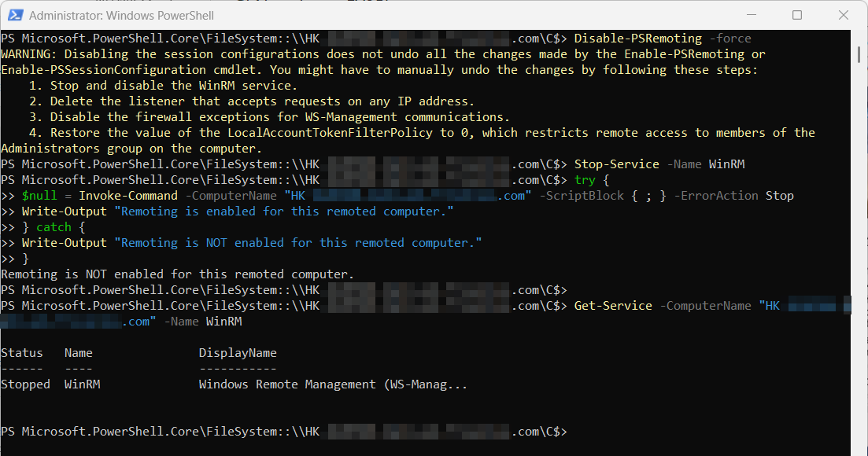Click the Disable-PSRemoting command text
The height and width of the screenshot is (456, 868).
[x=637, y=39]
